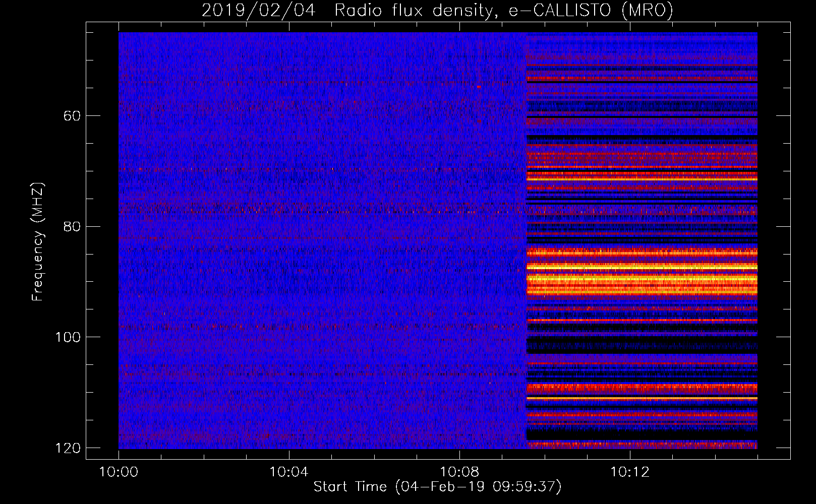Click the 10:00 time tick label
The height and width of the screenshot is (504, 816).
pyautogui.click(x=119, y=472)
